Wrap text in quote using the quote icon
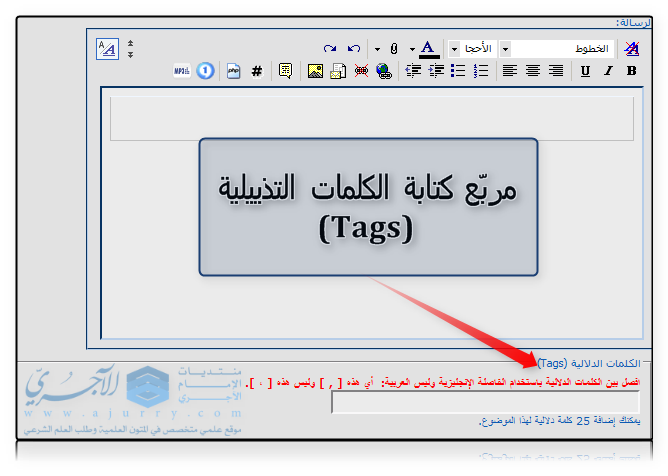668x476 pixels. click(x=285, y=71)
